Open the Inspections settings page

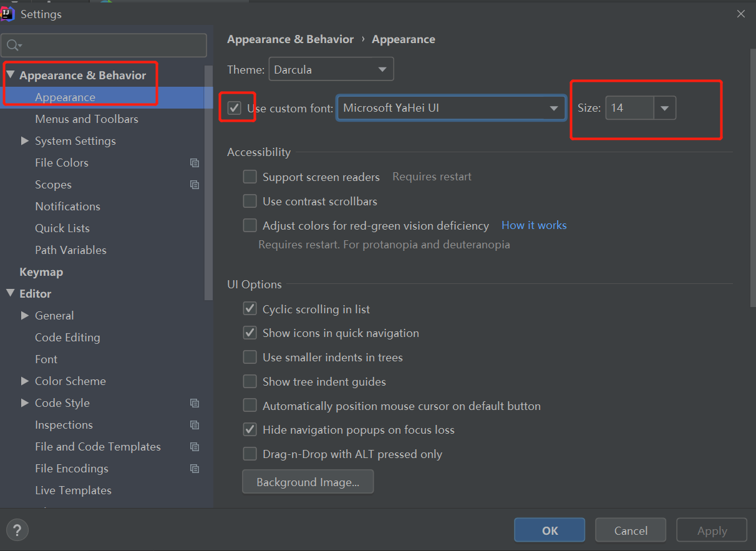(x=64, y=425)
